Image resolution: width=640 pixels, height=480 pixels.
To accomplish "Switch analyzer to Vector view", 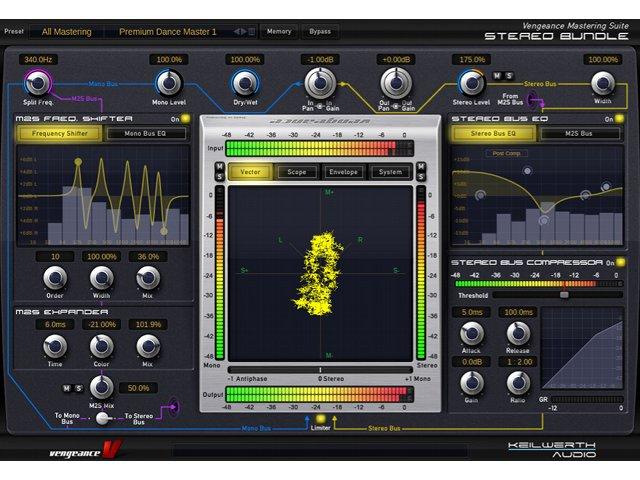I will tap(250, 172).
